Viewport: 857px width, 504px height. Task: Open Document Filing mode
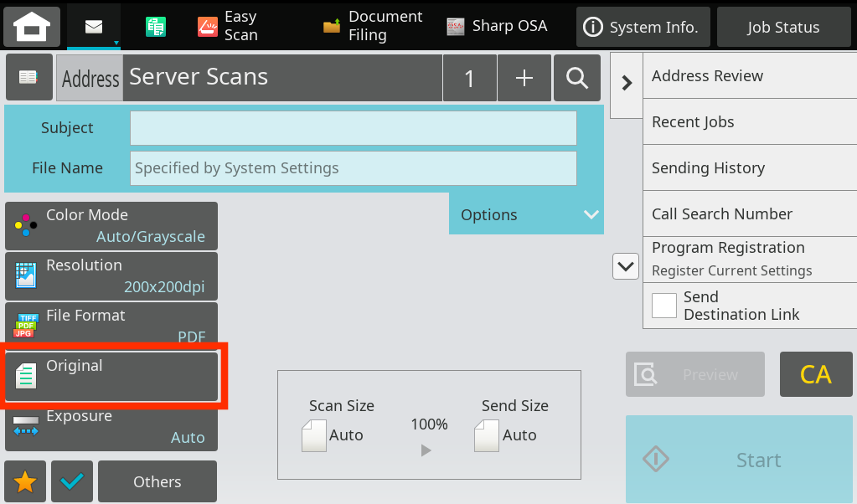point(373,27)
